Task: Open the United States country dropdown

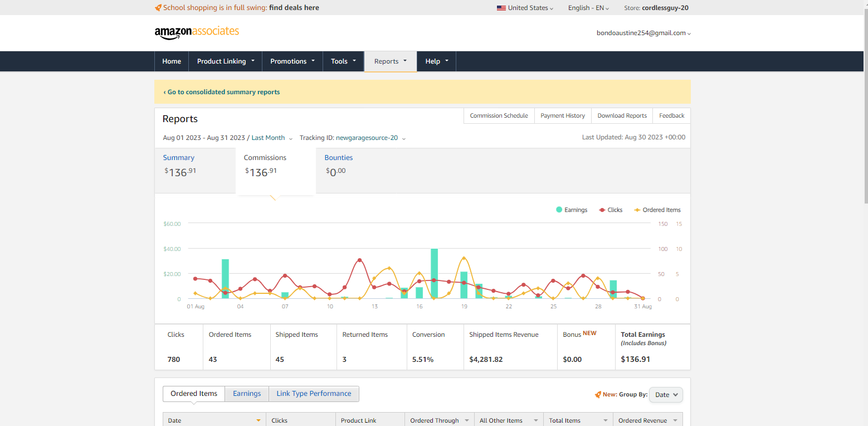Action: coord(525,8)
